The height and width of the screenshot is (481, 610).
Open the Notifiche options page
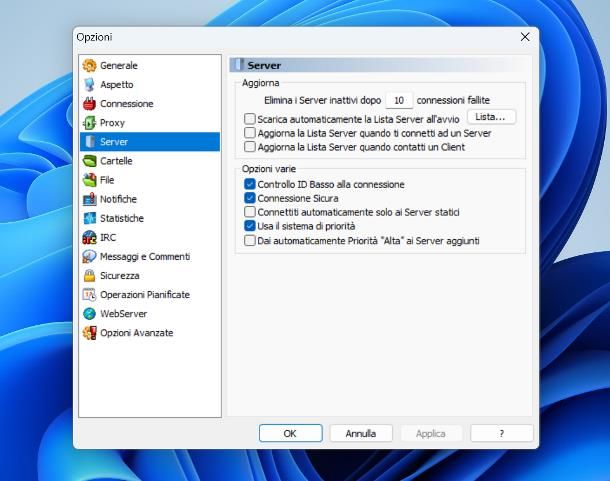click(118, 199)
